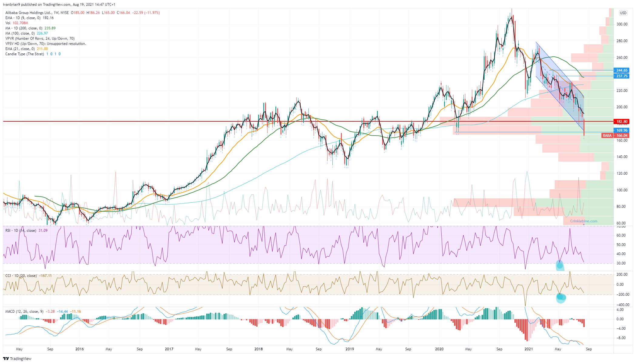This screenshot has width=636, height=364.
Task: Click the CCI 1D (20, close) indicator legend
Action: [x=29, y=276]
